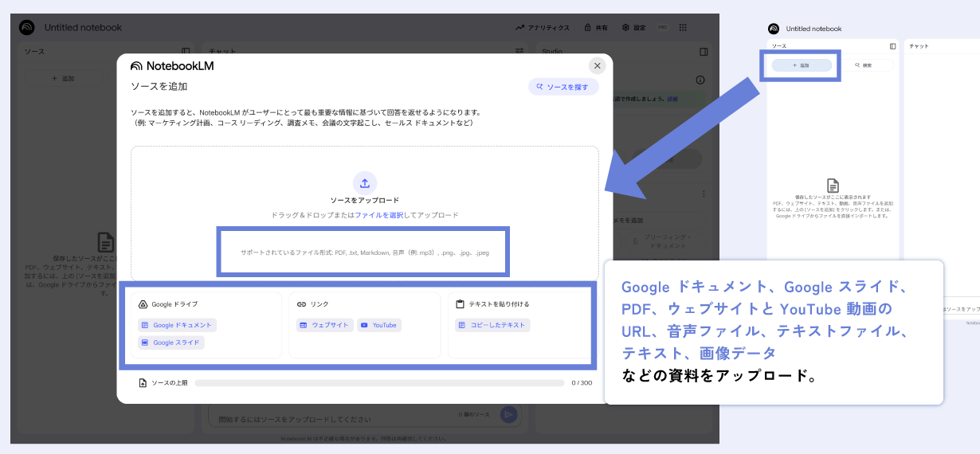Click the PRO badge in the top bar
980x454 pixels.
tap(662, 27)
